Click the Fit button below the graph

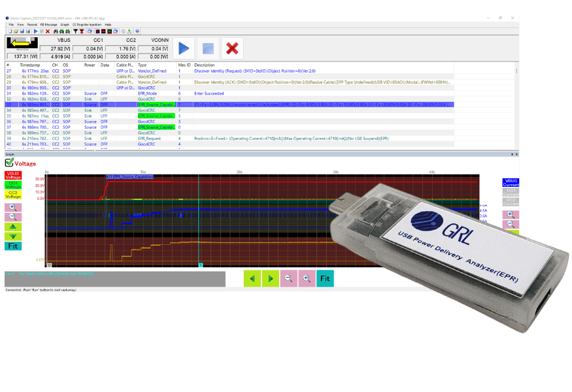325,279
